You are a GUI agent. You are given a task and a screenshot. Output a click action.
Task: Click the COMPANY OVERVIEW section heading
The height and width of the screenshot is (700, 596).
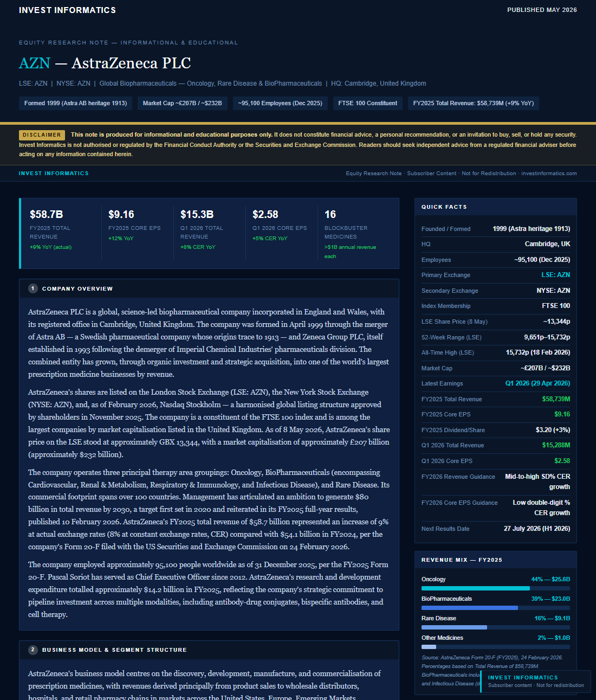point(77,289)
